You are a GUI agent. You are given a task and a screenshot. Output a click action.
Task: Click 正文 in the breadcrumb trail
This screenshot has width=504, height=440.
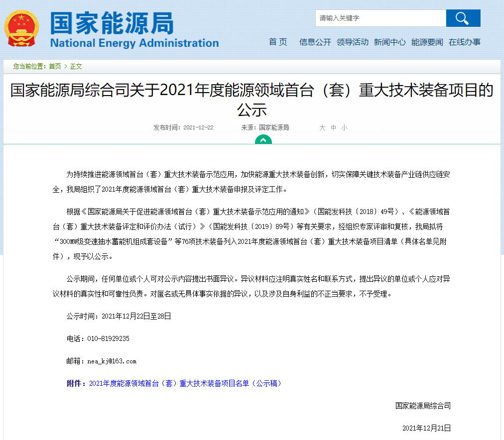[x=76, y=66]
